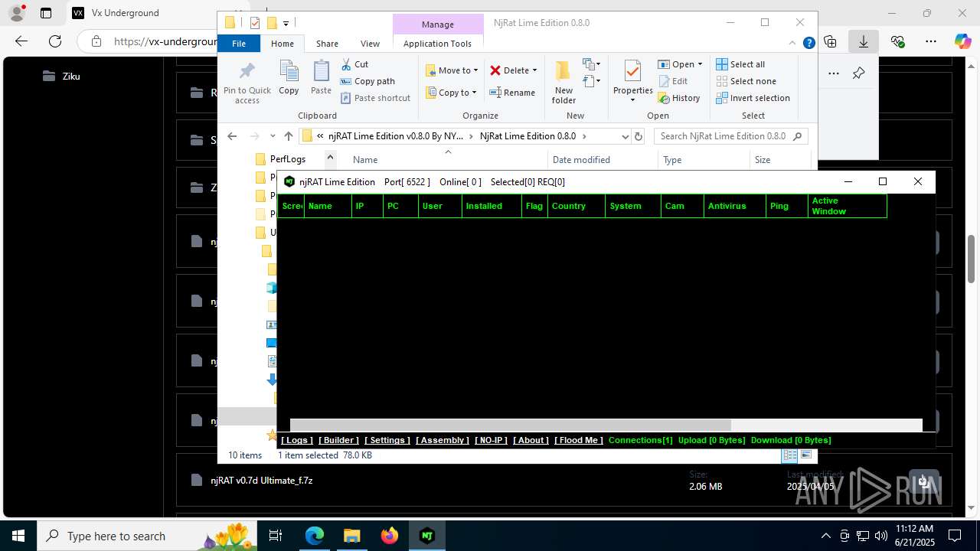The height and width of the screenshot is (551, 980).
Task: Click Paste shortcut in the ribbon
Action: pos(375,98)
